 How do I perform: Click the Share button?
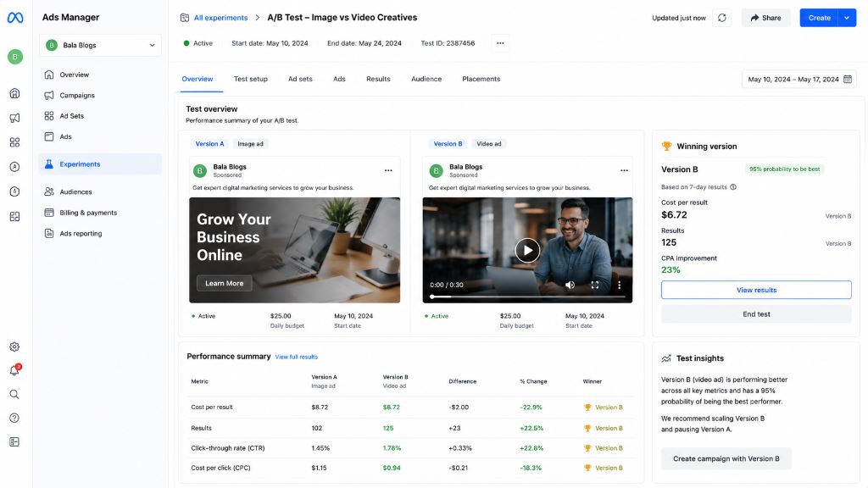(765, 18)
